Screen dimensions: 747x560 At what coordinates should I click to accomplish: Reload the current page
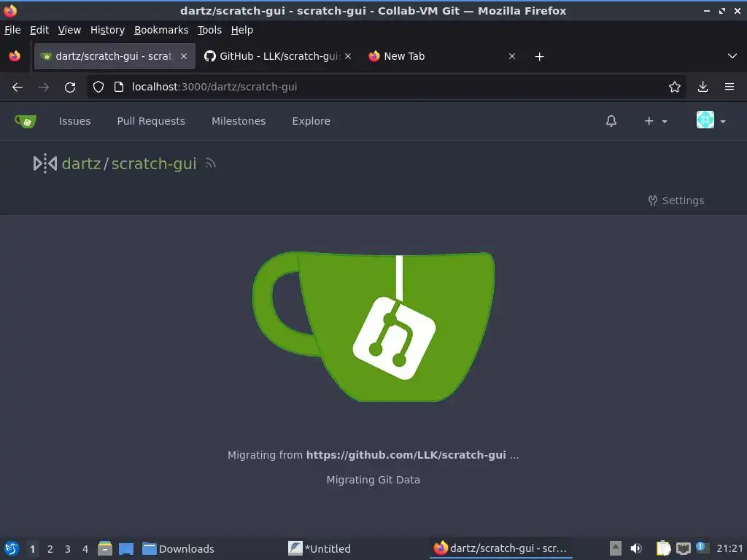[70, 87]
